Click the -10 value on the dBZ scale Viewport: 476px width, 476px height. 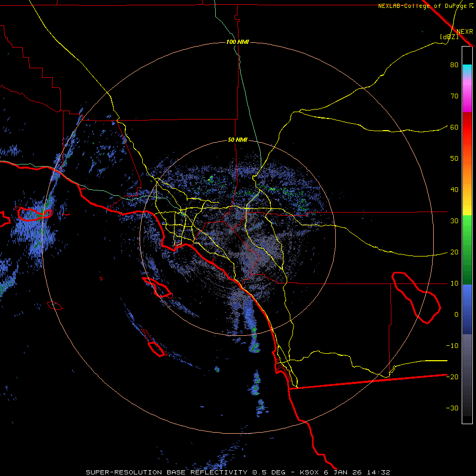[452, 346]
